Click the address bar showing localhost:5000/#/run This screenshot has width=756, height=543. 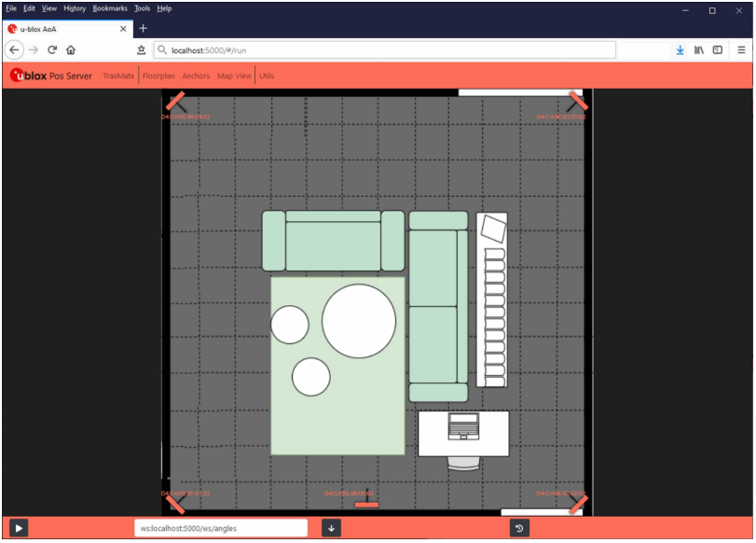point(385,50)
